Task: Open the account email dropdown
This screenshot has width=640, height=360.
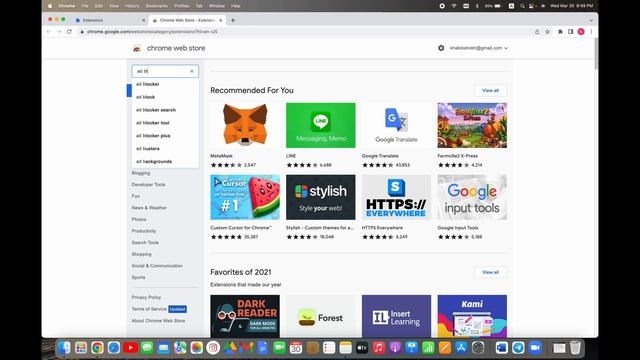Action: pos(479,48)
